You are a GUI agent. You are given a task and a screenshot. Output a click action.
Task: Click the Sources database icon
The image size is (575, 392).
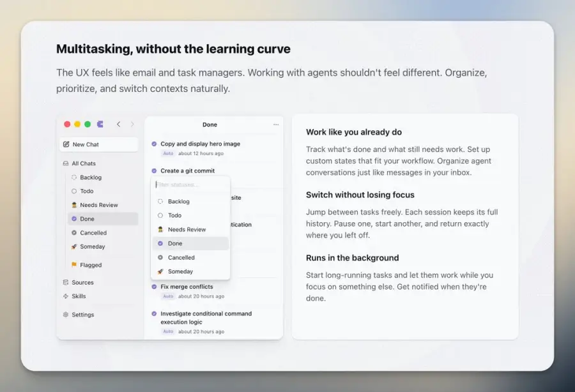[66, 282]
